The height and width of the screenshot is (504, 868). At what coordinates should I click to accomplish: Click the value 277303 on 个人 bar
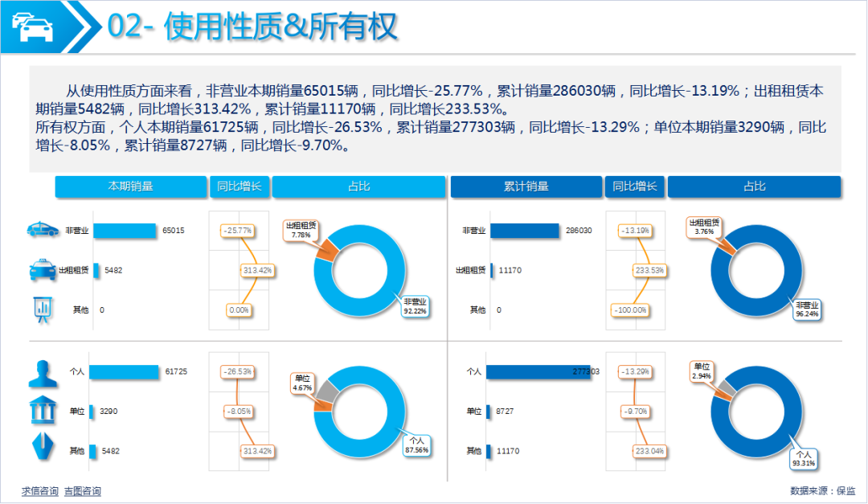point(586,371)
